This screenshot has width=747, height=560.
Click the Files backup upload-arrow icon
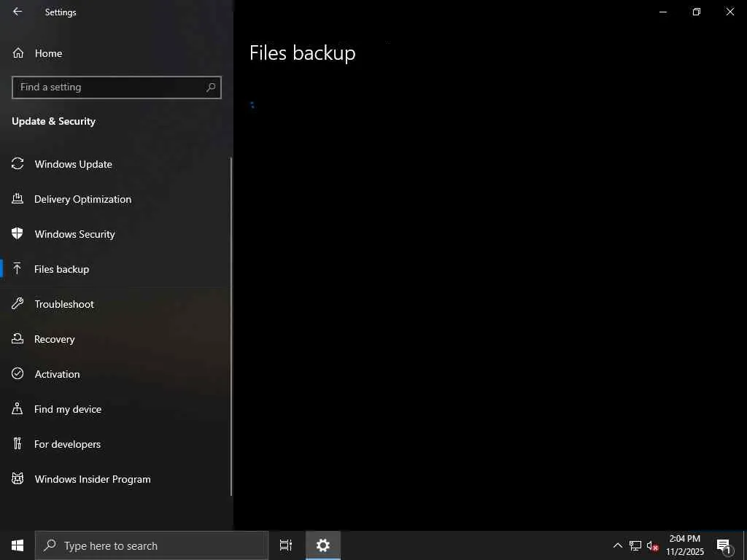18,268
